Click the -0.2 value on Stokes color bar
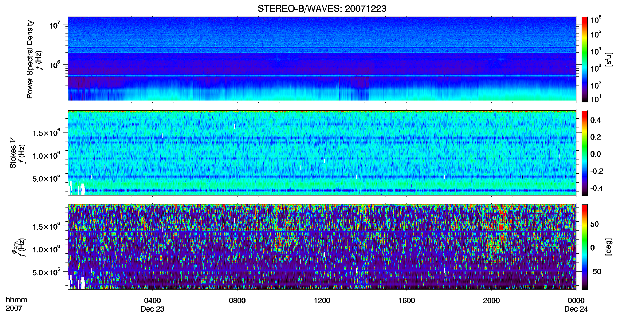This screenshot has width=644, height=332. point(597,171)
